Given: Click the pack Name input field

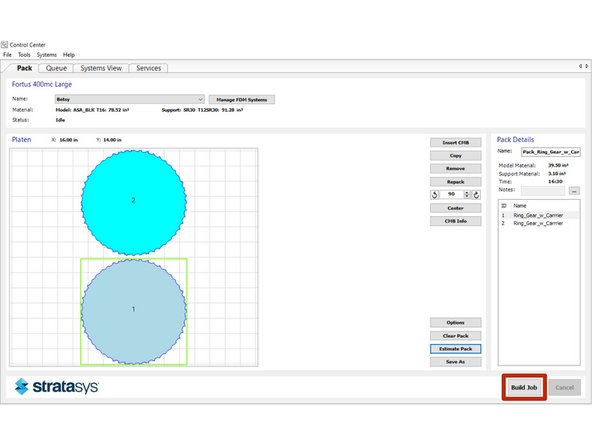Looking at the screenshot, I should point(551,152).
